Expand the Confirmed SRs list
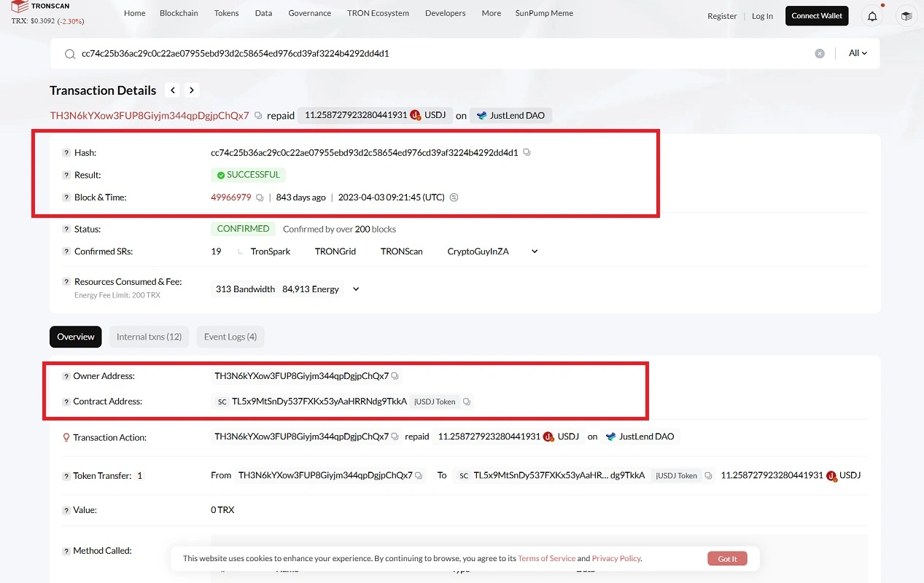The width and height of the screenshot is (924, 583). pos(535,251)
